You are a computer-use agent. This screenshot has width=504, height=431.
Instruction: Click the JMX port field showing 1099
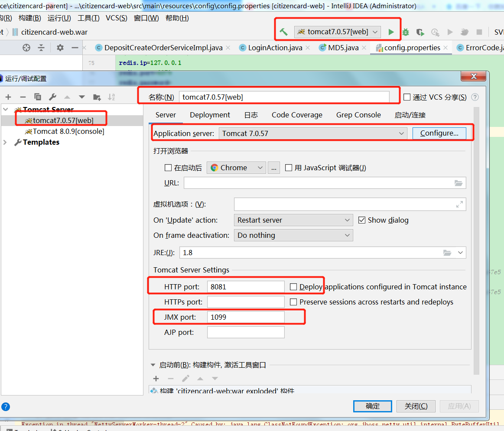click(246, 317)
